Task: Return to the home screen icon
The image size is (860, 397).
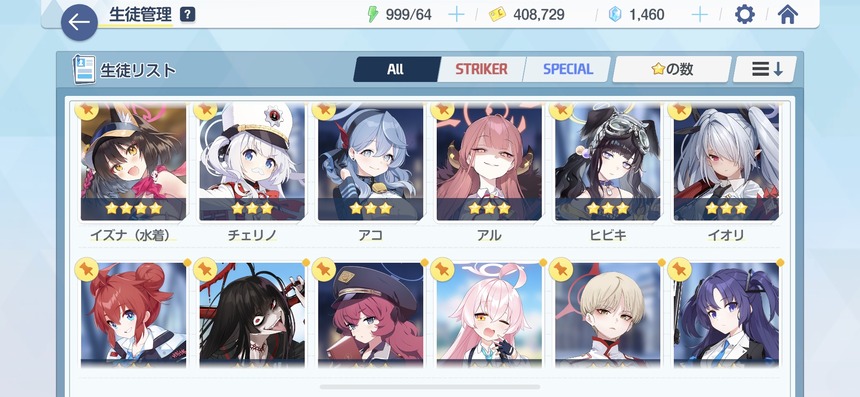Action: coord(788,15)
